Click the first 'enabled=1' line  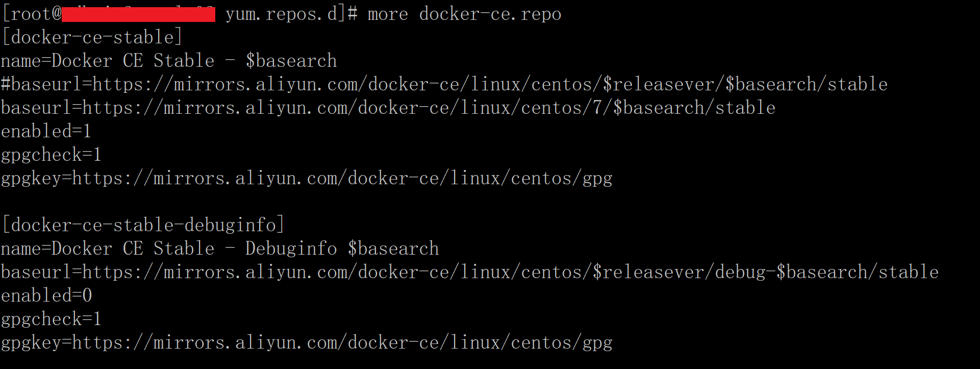coord(46,131)
